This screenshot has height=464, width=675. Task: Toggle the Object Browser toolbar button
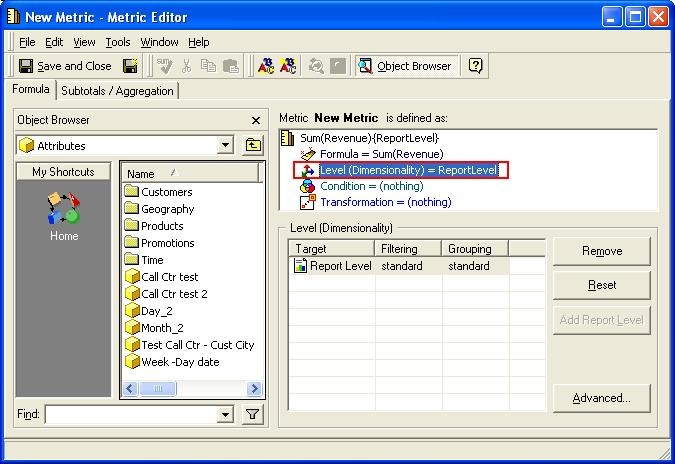pyautogui.click(x=405, y=66)
